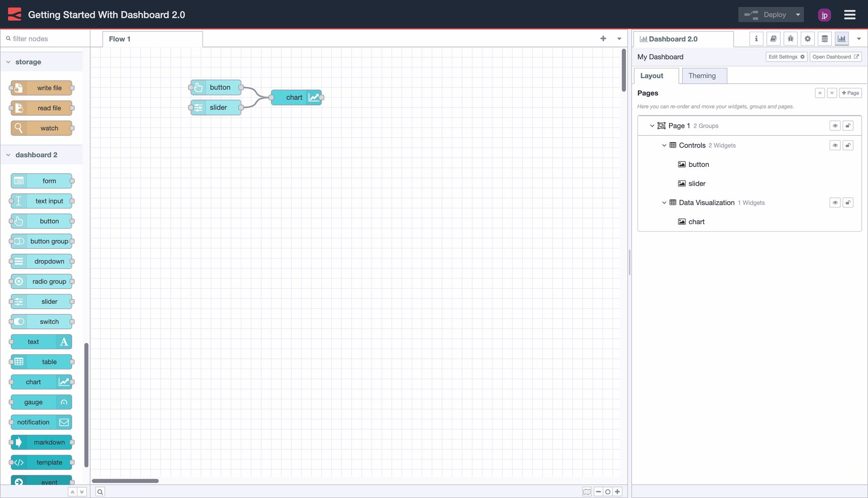Toggle the canvas navigator map view
This screenshot has height=498, width=868.
(586, 491)
